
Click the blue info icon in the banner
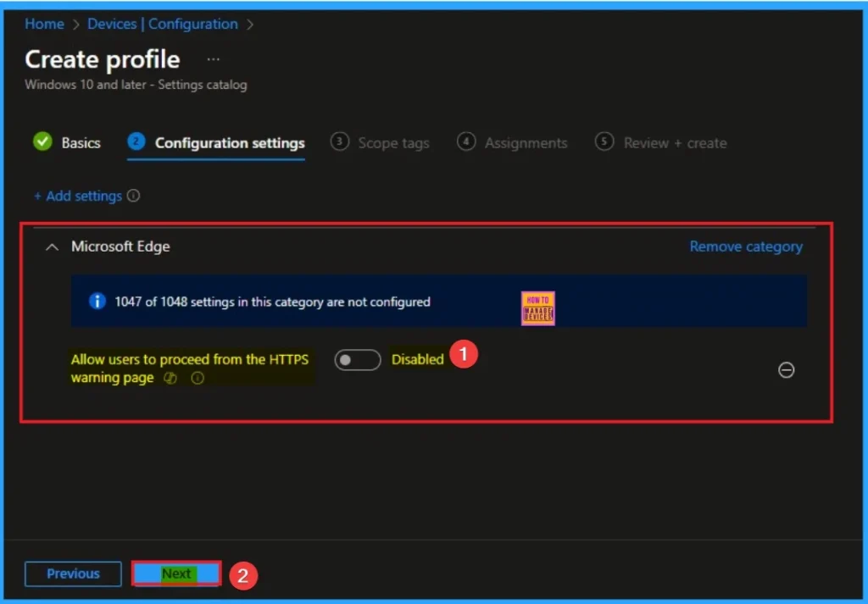[97, 302]
